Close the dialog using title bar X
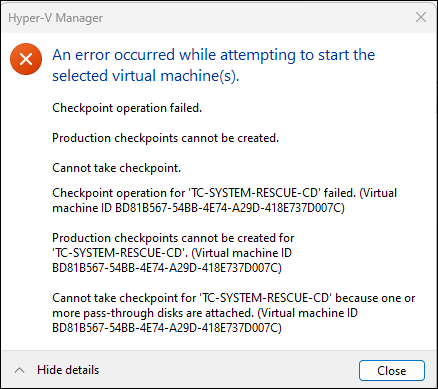 [x=421, y=17]
